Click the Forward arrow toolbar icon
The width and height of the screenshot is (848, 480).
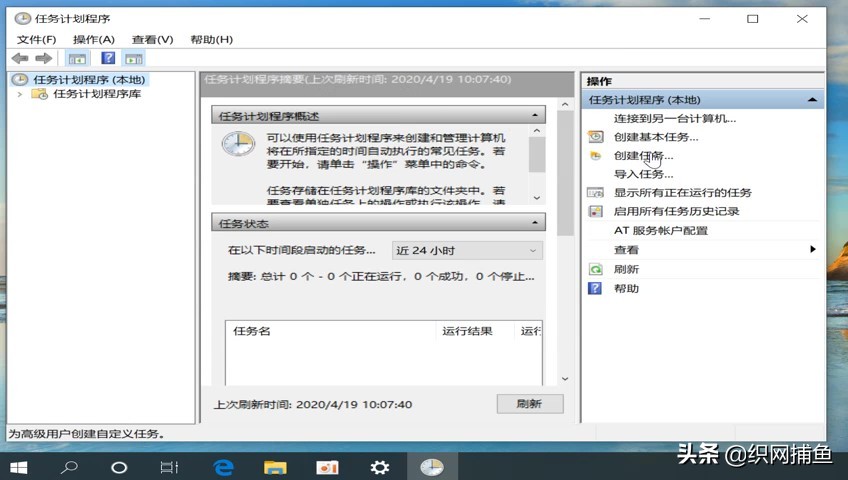coord(43,58)
